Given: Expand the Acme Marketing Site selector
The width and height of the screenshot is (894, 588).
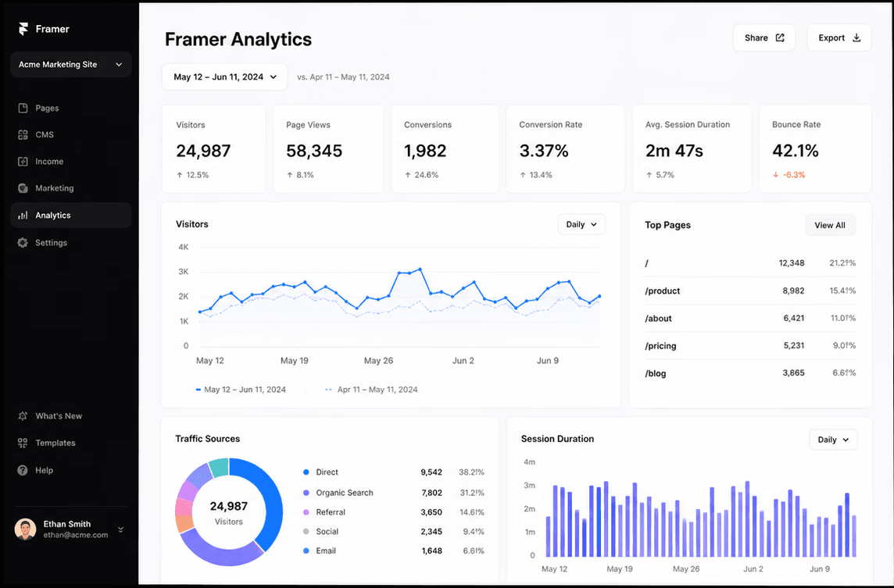Looking at the screenshot, I should pos(70,64).
